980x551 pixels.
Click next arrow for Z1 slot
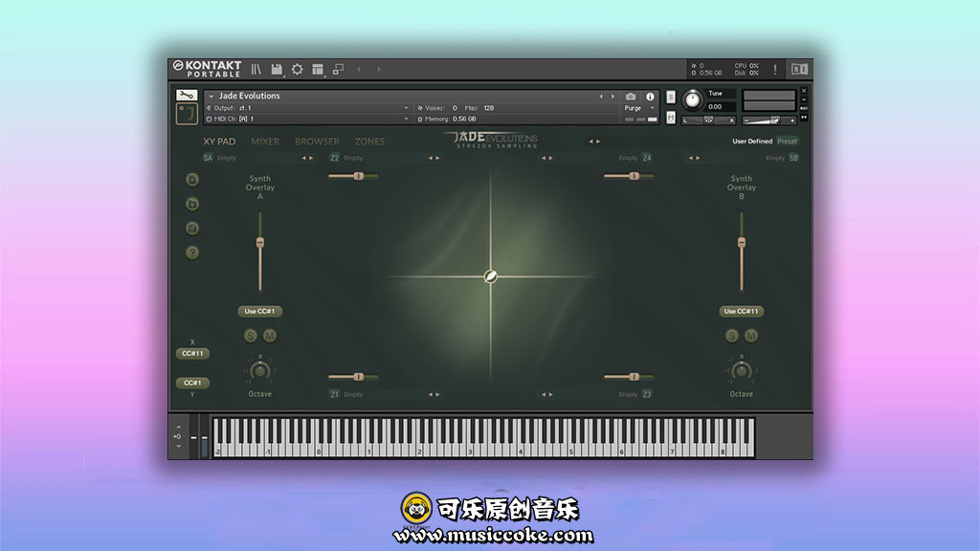(438, 395)
